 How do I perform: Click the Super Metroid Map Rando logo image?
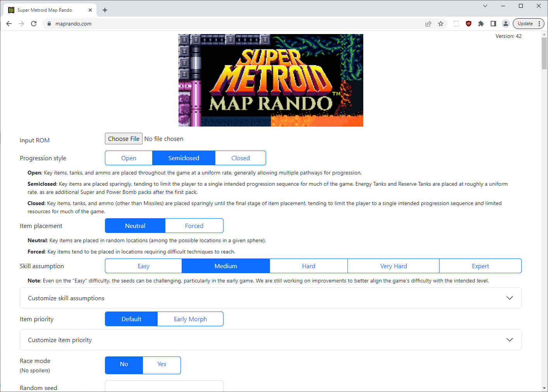(x=271, y=80)
